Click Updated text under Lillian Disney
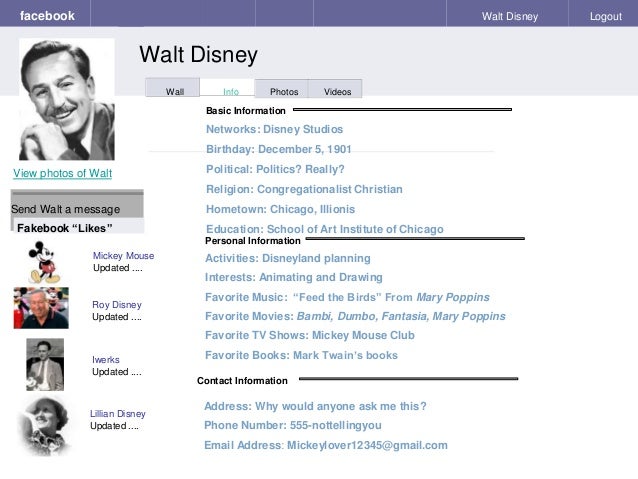The width and height of the screenshot is (638, 479). tap(114, 426)
